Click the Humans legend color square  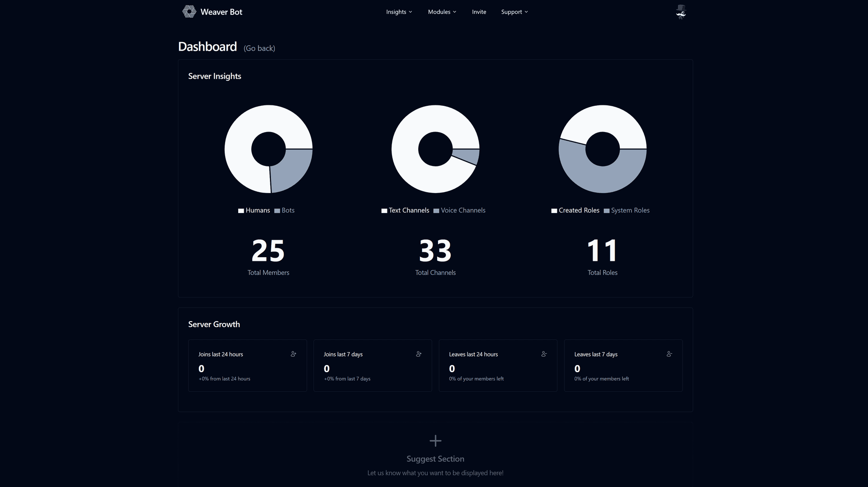(x=241, y=210)
